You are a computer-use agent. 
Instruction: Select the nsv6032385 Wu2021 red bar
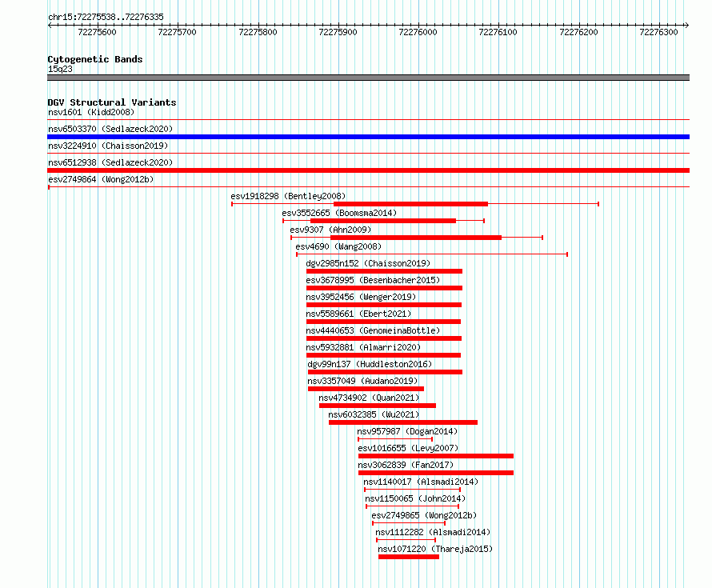pos(402,422)
